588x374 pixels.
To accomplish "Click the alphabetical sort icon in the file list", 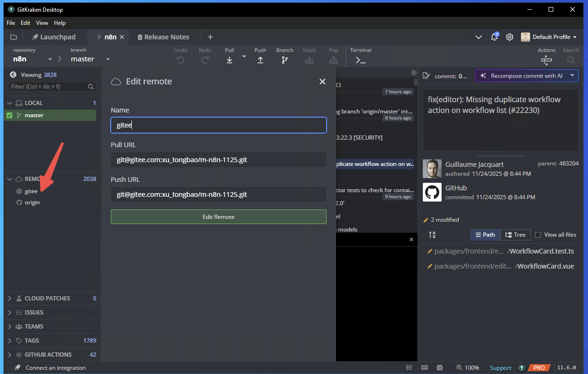I will [432, 235].
